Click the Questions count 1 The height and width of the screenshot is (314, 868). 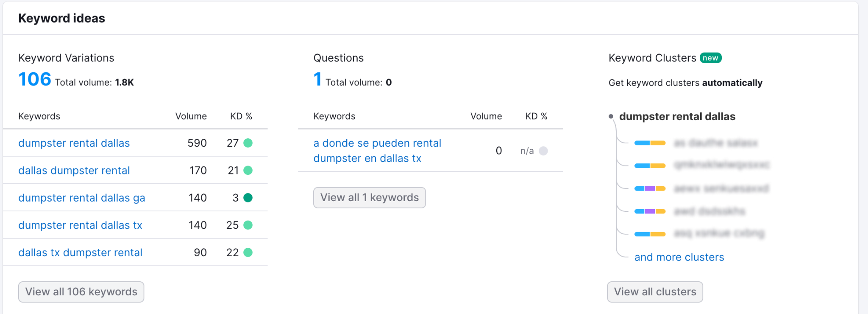[317, 79]
